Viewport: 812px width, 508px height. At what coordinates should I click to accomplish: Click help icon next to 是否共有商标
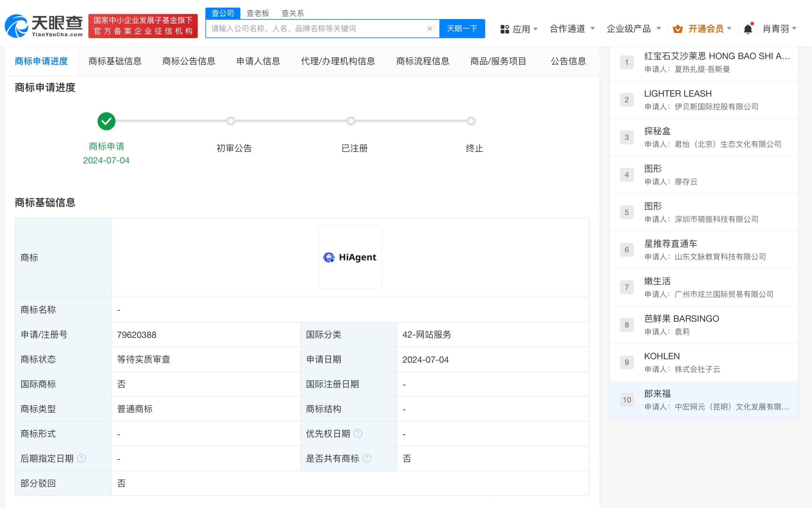367,458
